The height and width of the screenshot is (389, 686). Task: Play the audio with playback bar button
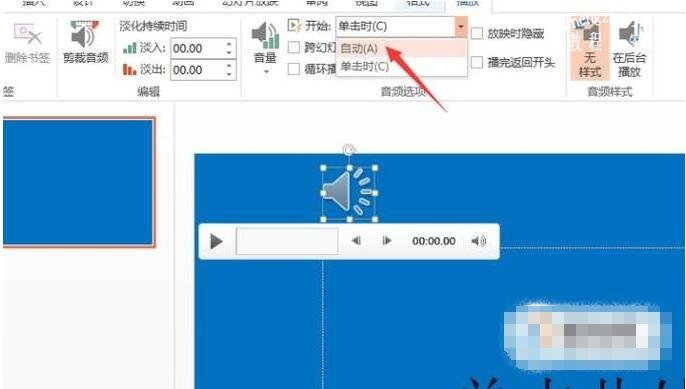tap(216, 241)
